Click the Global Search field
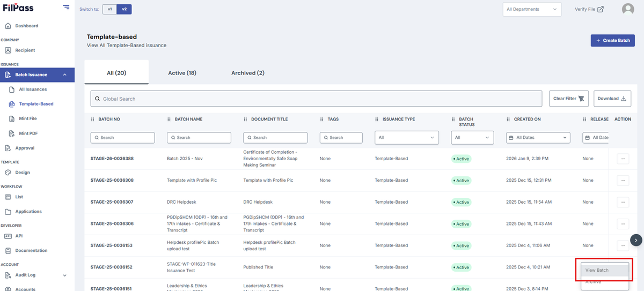The height and width of the screenshot is (291, 644). [x=317, y=99]
